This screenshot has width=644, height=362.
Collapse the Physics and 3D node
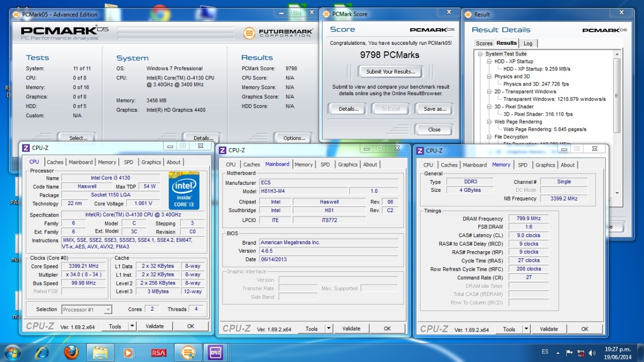click(x=489, y=77)
